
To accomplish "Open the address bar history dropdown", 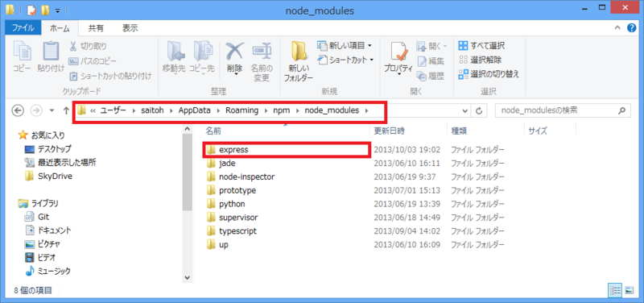I will point(464,110).
